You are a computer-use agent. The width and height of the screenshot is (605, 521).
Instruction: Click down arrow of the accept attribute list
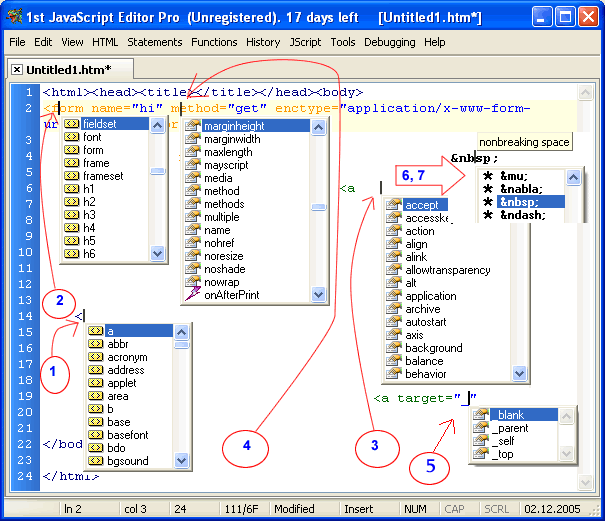point(520,373)
